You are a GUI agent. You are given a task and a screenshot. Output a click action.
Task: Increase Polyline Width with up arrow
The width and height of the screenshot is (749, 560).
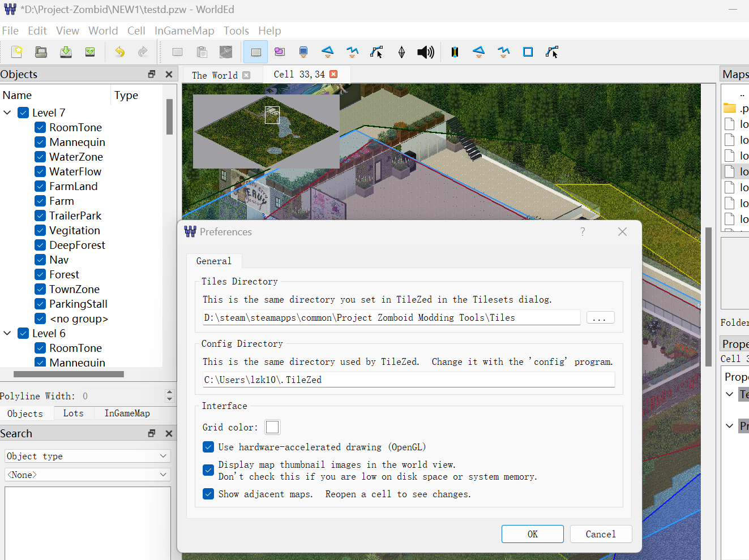pyautogui.click(x=169, y=392)
